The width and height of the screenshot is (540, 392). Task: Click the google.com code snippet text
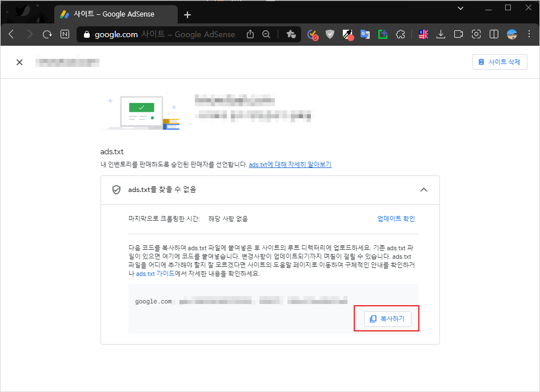153,301
